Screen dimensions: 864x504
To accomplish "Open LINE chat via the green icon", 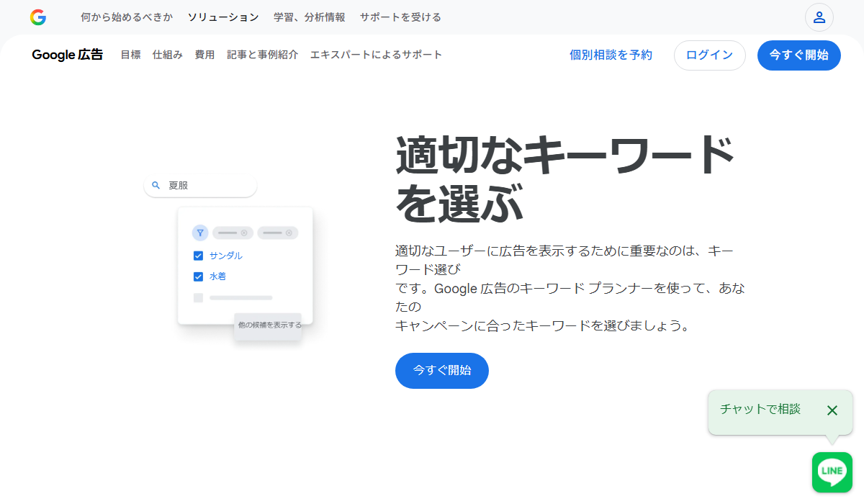I will (x=832, y=472).
